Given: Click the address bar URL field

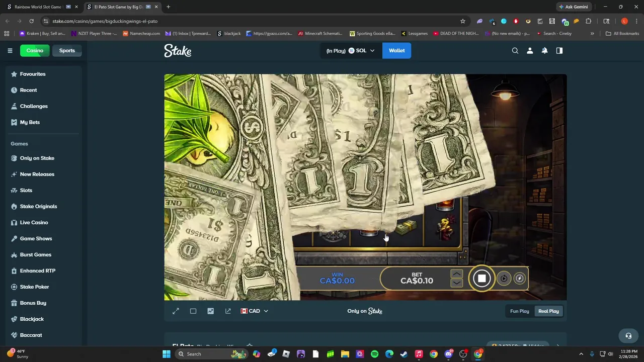Looking at the screenshot, I should pos(252,21).
